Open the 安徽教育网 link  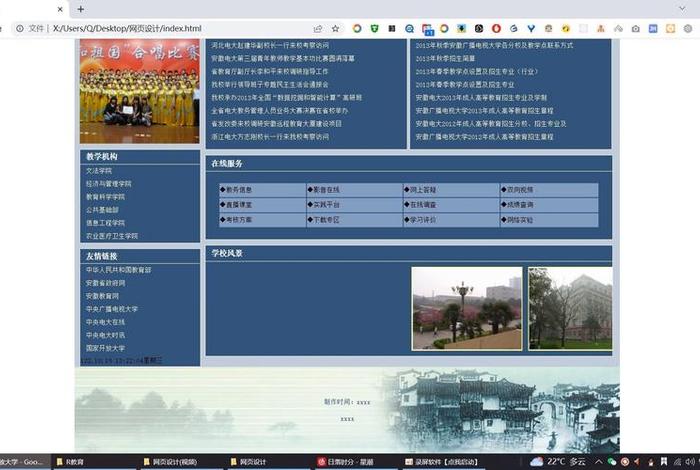pyautogui.click(x=102, y=296)
